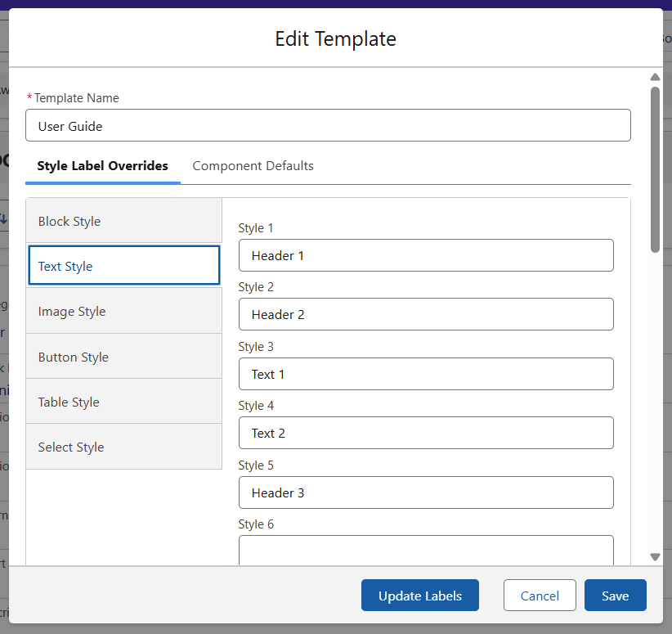Focus the Style 2 Header 2 field
The width and height of the screenshot is (672, 634).
426,315
